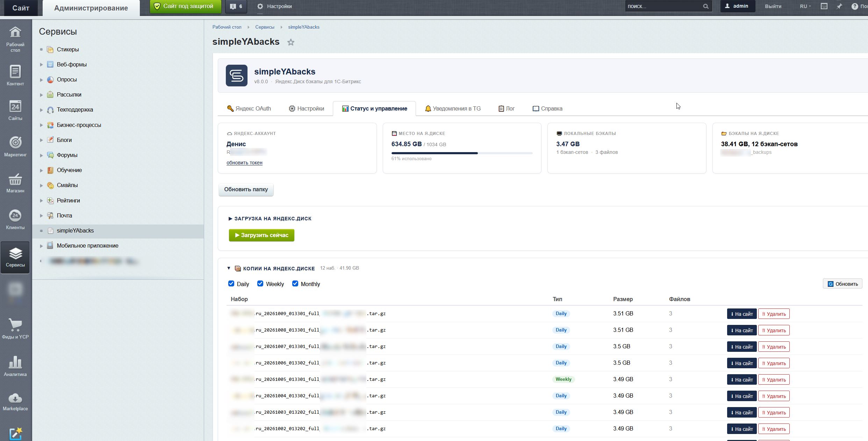Click the pin panel icon in header
This screenshot has height=441, width=868.
pyautogui.click(x=839, y=6)
